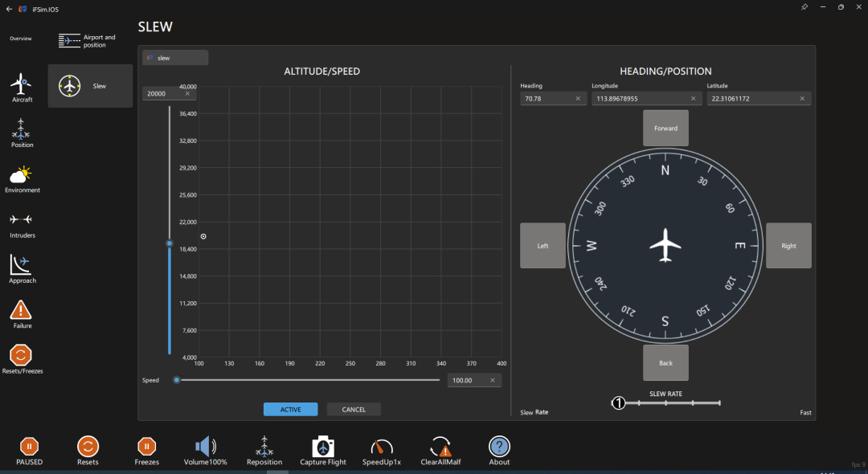The height and width of the screenshot is (474, 868).
Task: Click the ClearAllMalf icon
Action: click(x=440, y=447)
